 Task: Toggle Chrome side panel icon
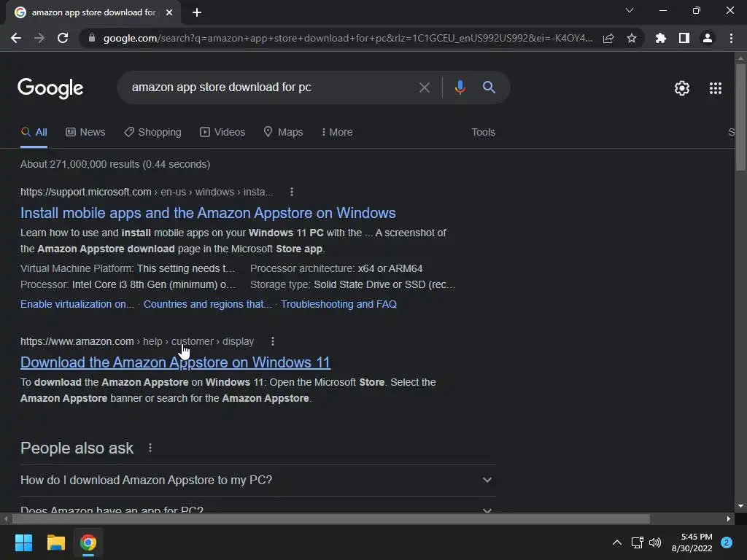pyautogui.click(x=684, y=38)
